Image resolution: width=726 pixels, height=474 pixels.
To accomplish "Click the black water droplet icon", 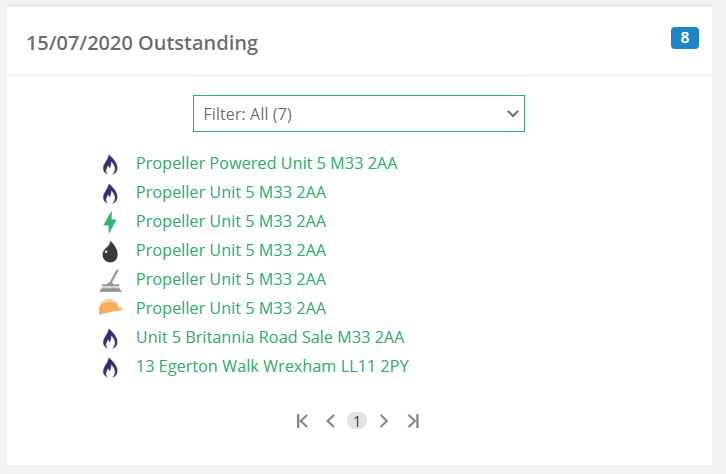I will point(110,251).
